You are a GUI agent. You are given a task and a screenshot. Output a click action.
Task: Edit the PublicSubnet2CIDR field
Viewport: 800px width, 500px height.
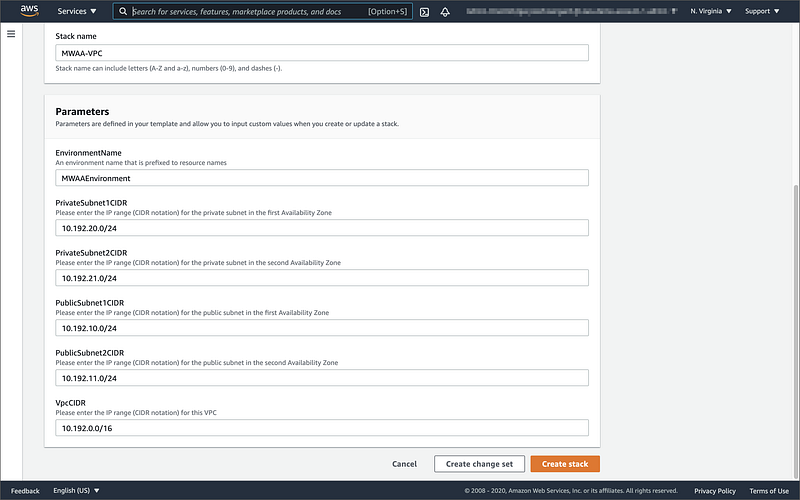click(322, 378)
